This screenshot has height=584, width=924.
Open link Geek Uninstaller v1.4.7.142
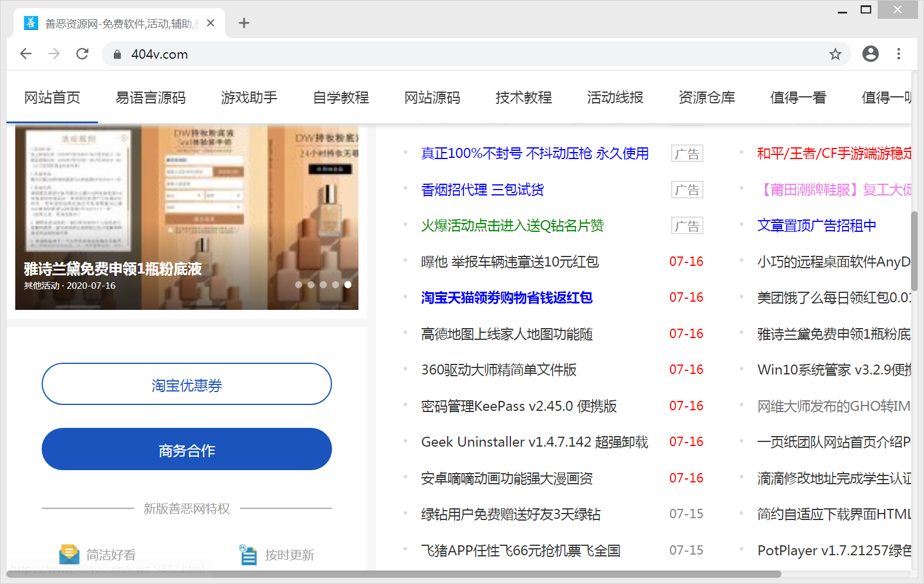point(534,443)
